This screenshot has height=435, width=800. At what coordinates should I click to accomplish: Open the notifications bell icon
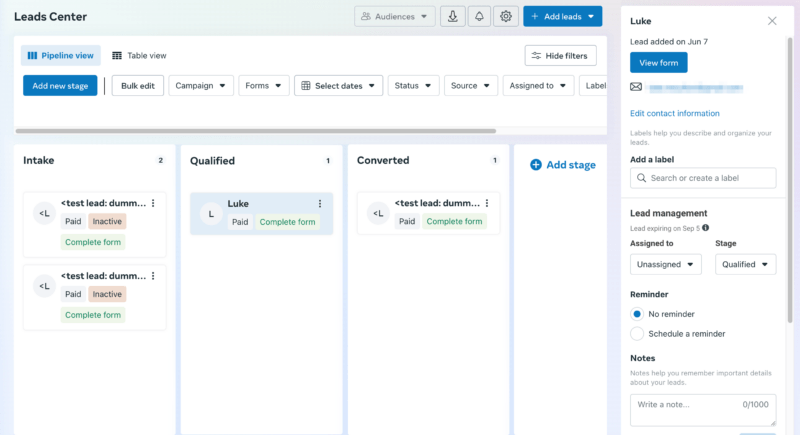(x=480, y=17)
